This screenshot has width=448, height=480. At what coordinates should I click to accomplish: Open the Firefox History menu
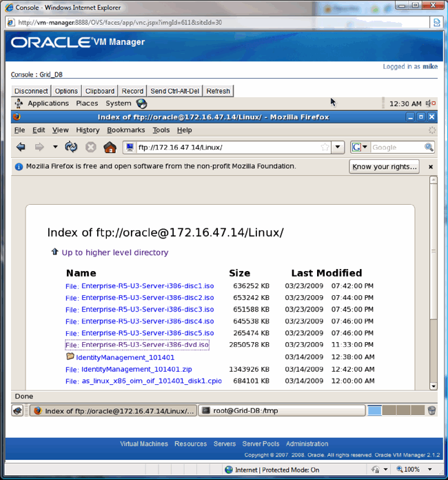[x=88, y=130]
